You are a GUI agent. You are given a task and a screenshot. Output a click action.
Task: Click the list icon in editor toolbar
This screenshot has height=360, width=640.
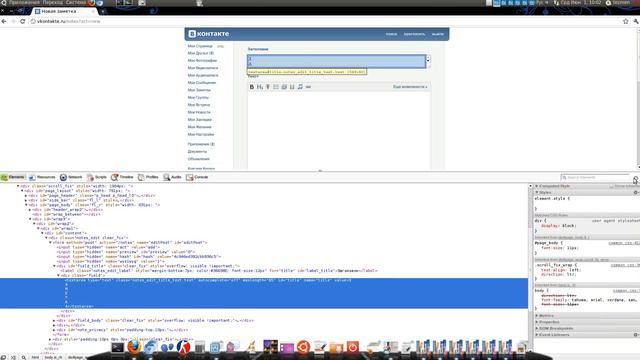coord(276,87)
